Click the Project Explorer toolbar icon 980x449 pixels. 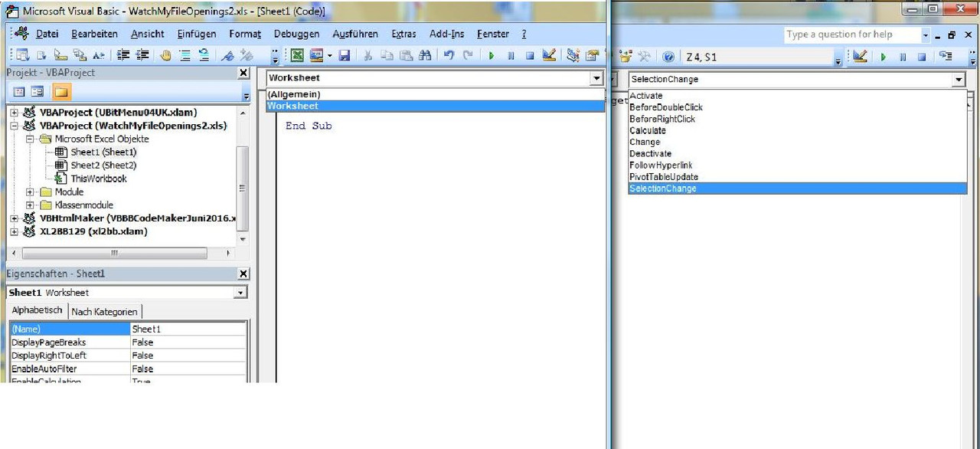point(573,55)
